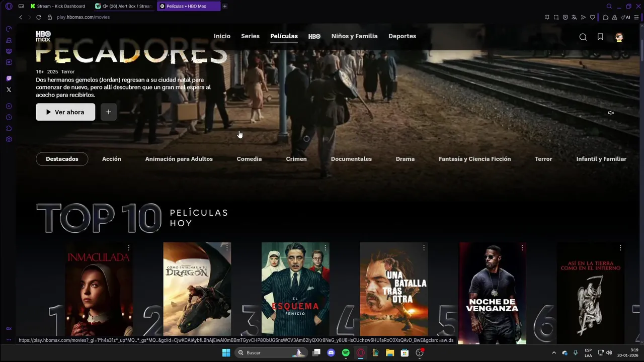Open the page translate icon
This screenshot has height=362, width=644.
[x=574, y=17]
